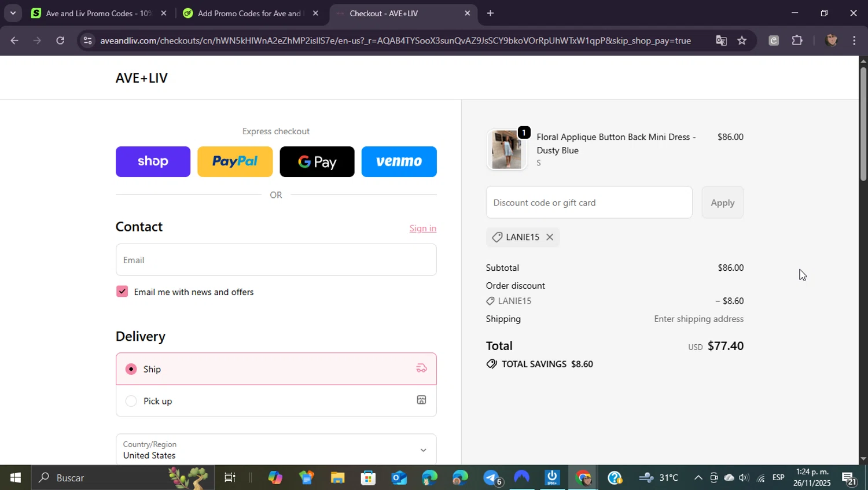This screenshot has width=868, height=490.
Task: Open the help question mark taskbar icon
Action: (x=615, y=478)
